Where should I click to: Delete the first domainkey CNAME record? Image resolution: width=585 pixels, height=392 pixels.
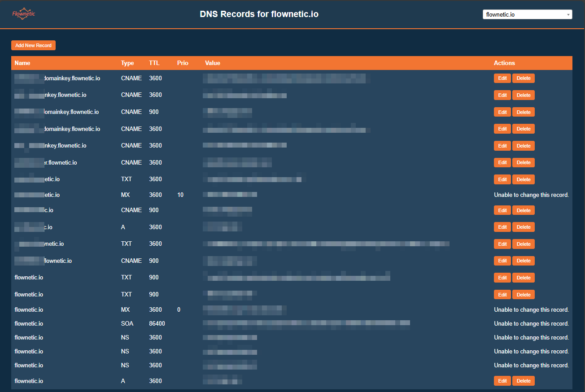point(524,78)
